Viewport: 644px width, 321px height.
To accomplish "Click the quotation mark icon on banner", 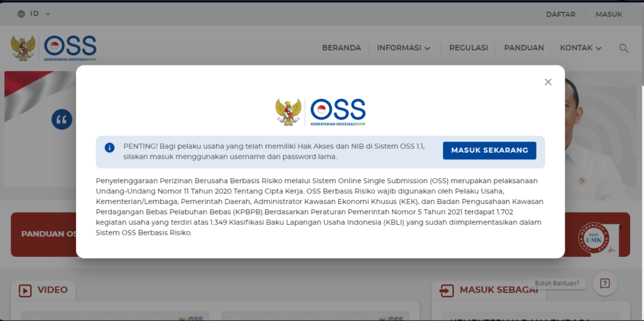I will [x=62, y=120].
